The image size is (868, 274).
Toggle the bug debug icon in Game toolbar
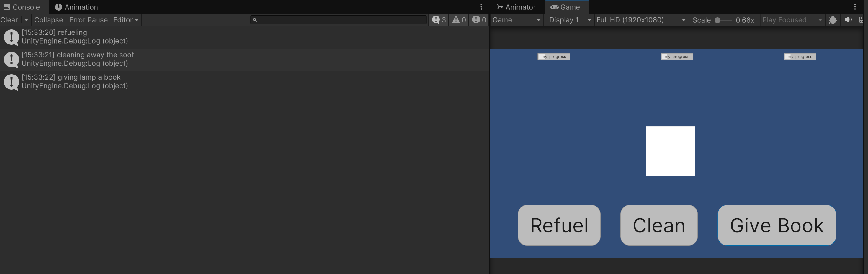click(x=833, y=20)
